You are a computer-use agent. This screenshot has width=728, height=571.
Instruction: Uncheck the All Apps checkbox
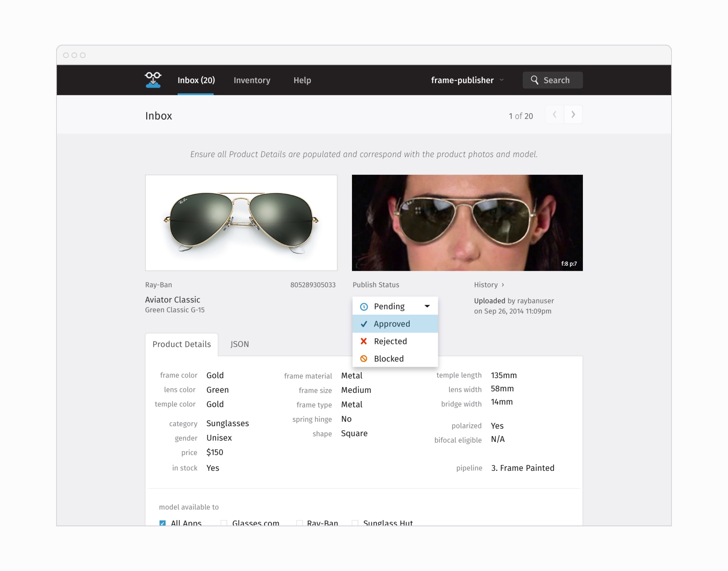click(x=162, y=523)
